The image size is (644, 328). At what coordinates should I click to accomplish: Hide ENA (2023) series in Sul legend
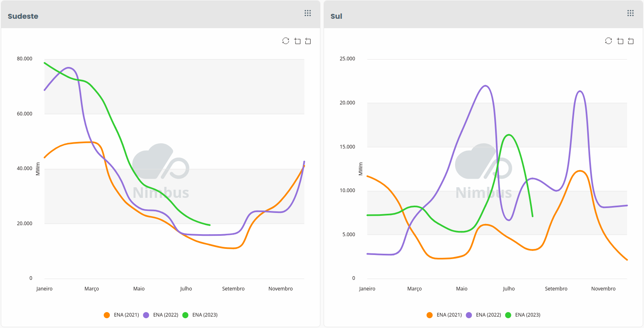click(x=523, y=315)
